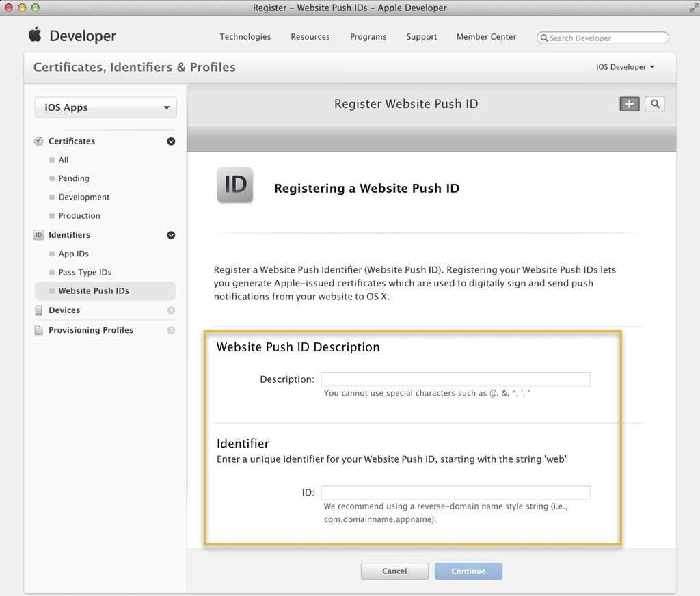Focus the ID input field
The width and height of the screenshot is (700, 596).
[456, 492]
